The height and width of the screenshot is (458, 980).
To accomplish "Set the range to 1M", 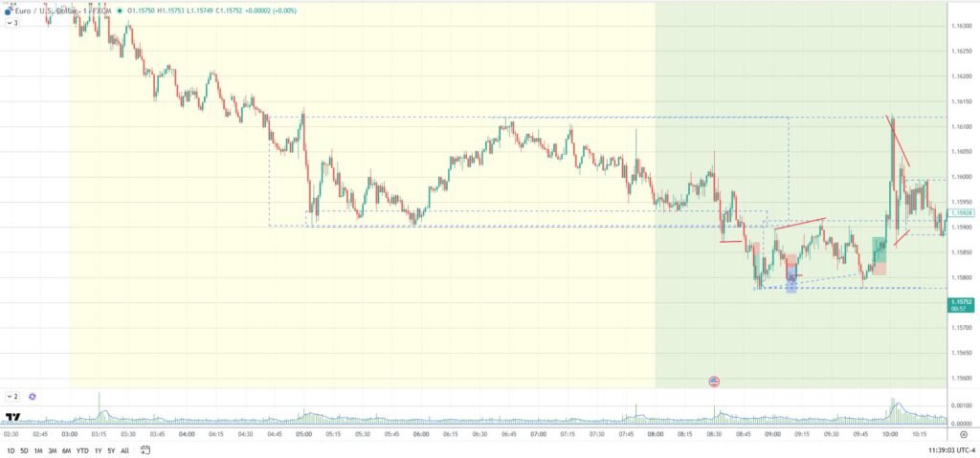I will pos(38,450).
